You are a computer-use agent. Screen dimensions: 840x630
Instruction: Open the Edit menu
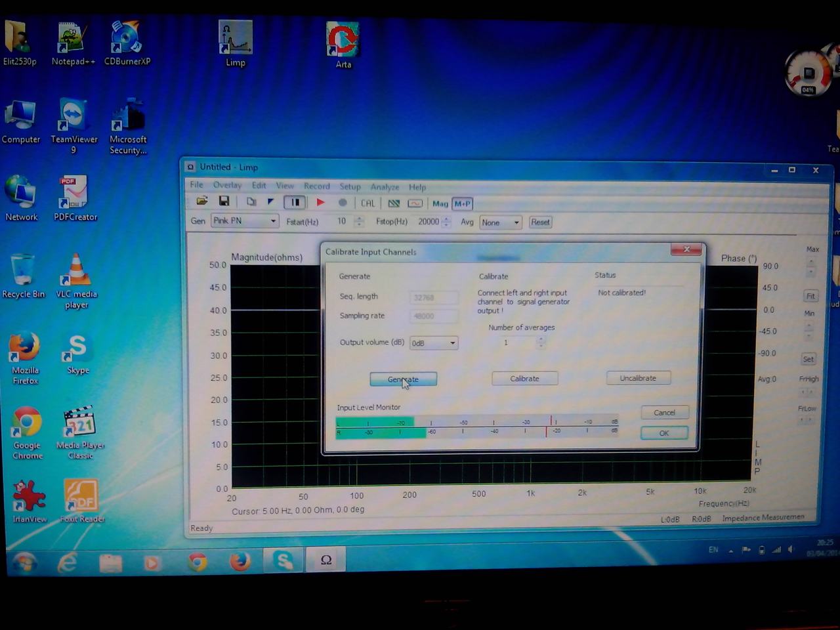click(259, 185)
